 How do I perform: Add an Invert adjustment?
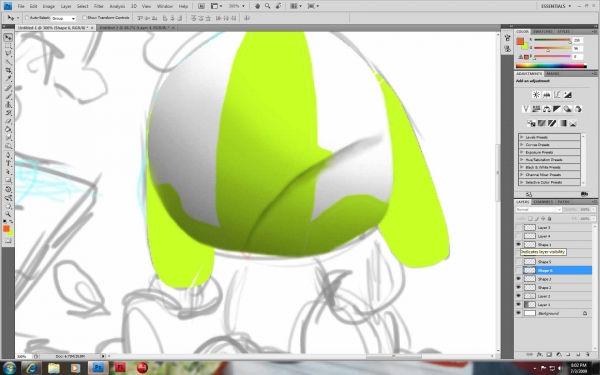[x=531, y=124]
